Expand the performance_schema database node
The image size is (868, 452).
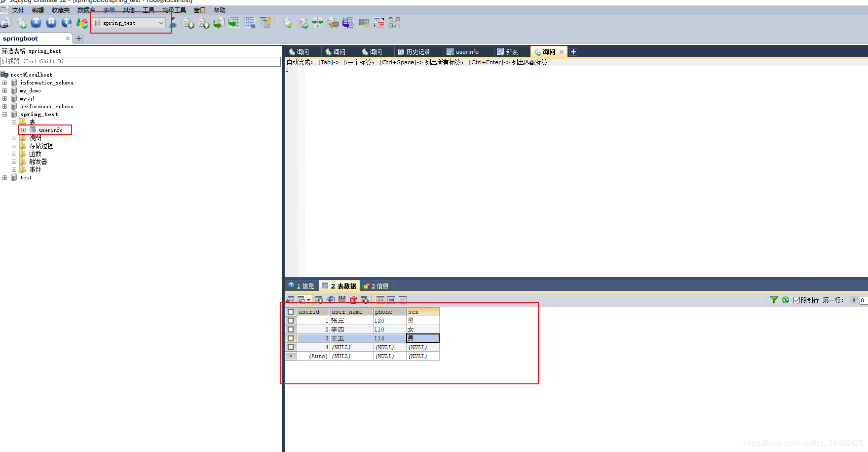5,106
